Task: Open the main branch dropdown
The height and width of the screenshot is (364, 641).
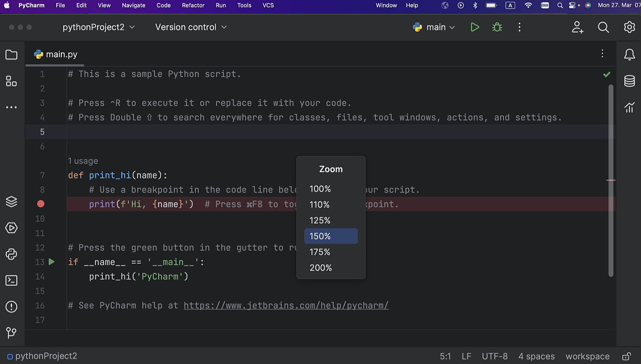Action: tap(434, 27)
